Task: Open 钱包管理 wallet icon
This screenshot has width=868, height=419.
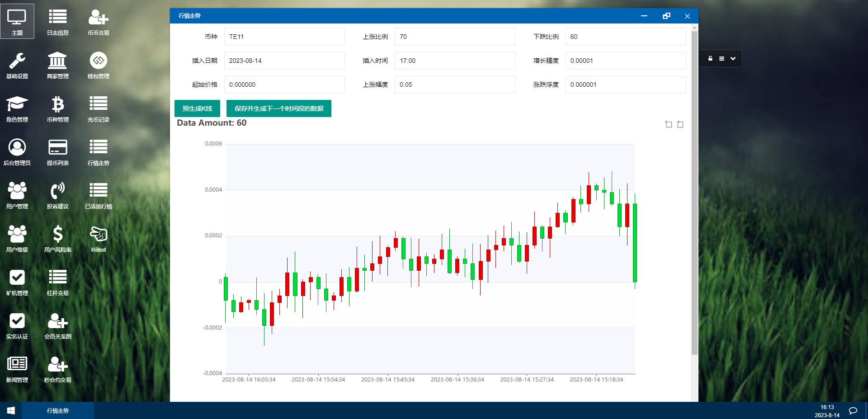Action: (99, 65)
